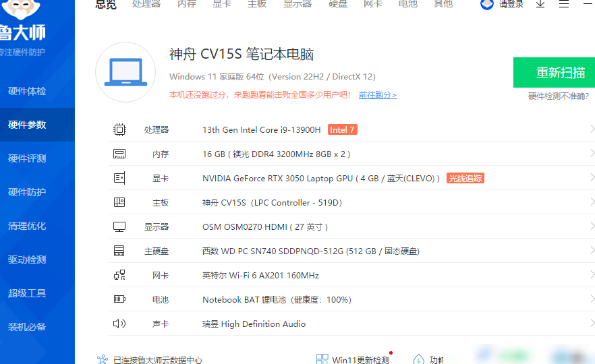This screenshot has width=595, height=364.
Task: Click the 神舟 CV15S 笔记本电脑 title
Action: click(x=242, y=54)
